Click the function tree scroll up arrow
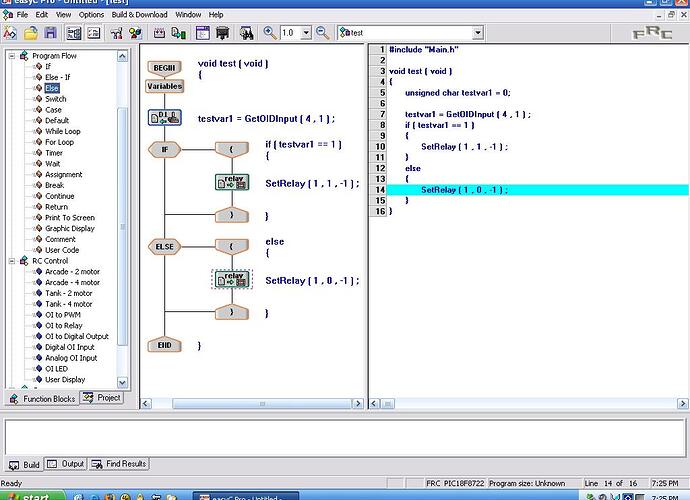 point(122,56)
